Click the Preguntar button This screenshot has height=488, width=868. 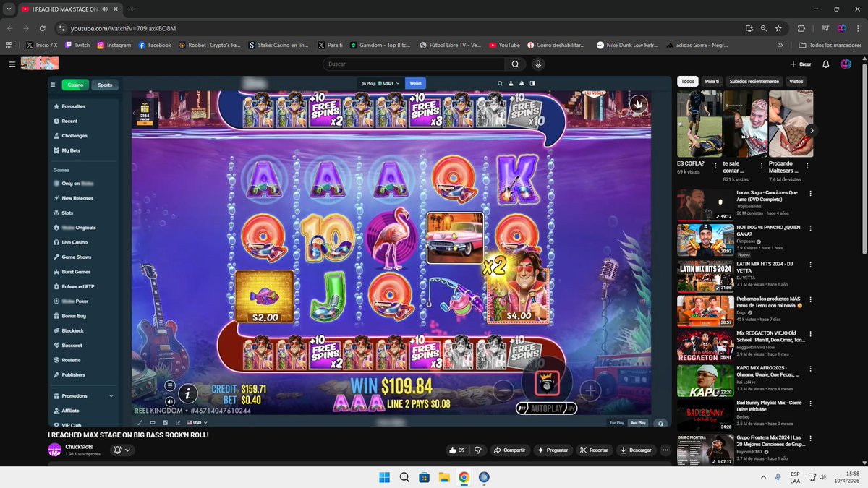553,450
